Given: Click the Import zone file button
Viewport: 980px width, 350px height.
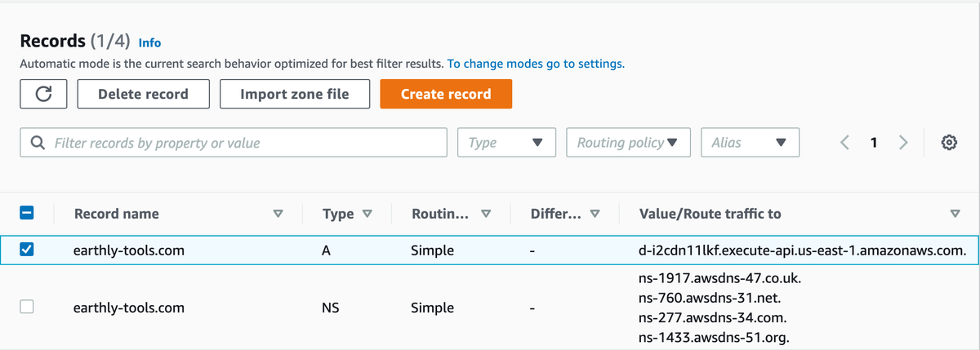Looking at the screenshot, I should point(294,94).
